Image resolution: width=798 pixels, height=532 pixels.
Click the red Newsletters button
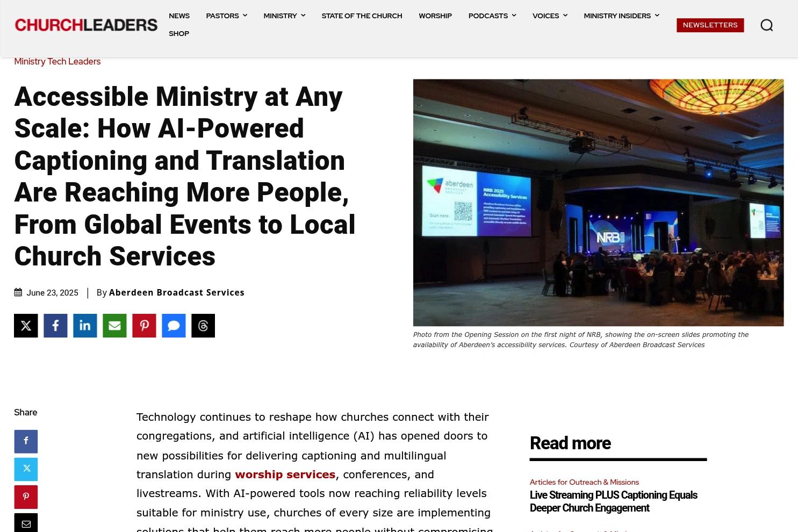point(710,25)
